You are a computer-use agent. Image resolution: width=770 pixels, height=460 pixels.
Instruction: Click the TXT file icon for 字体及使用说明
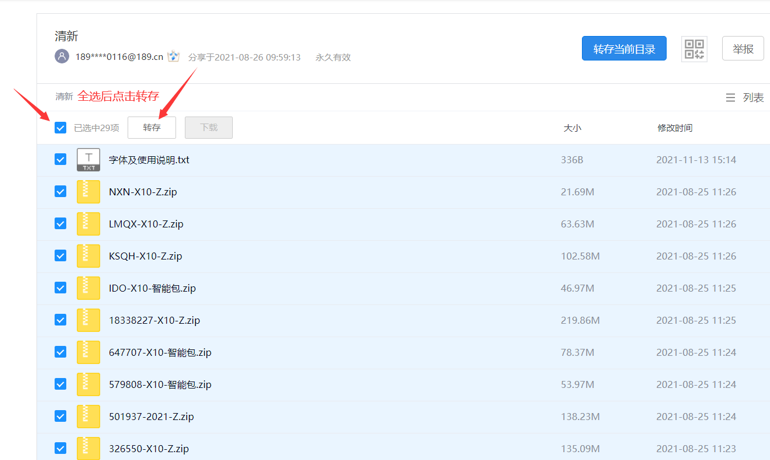[x=88, y=160]
